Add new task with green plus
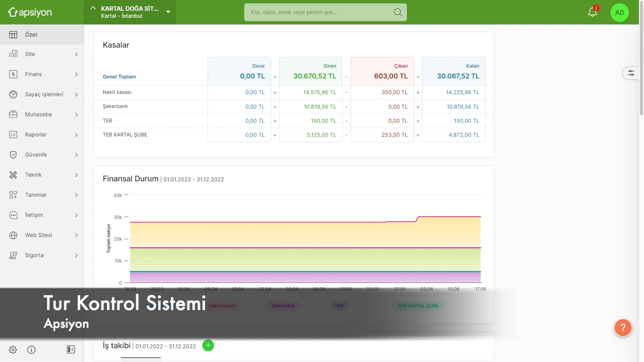Image resolution: width=644 pixels, height=362 pixels. click(208, 345)
